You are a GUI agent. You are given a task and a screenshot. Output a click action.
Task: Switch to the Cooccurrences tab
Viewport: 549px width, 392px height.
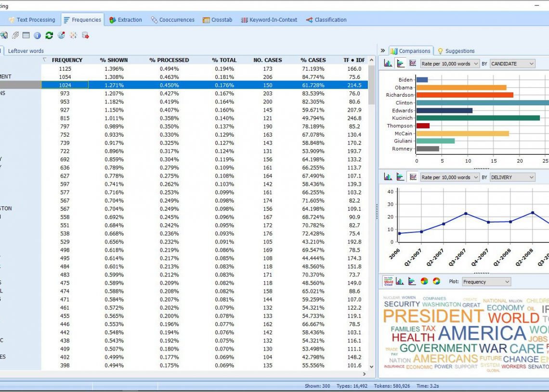172,20
